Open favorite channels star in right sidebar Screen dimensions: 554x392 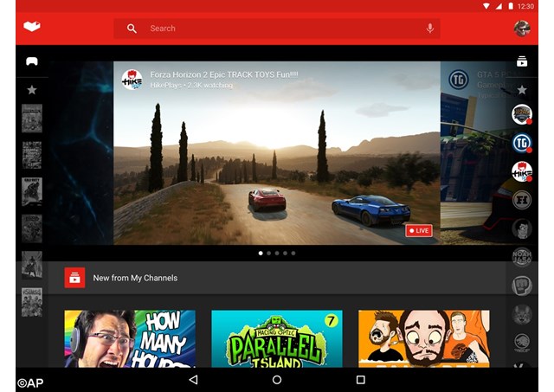tap(522, 90)
